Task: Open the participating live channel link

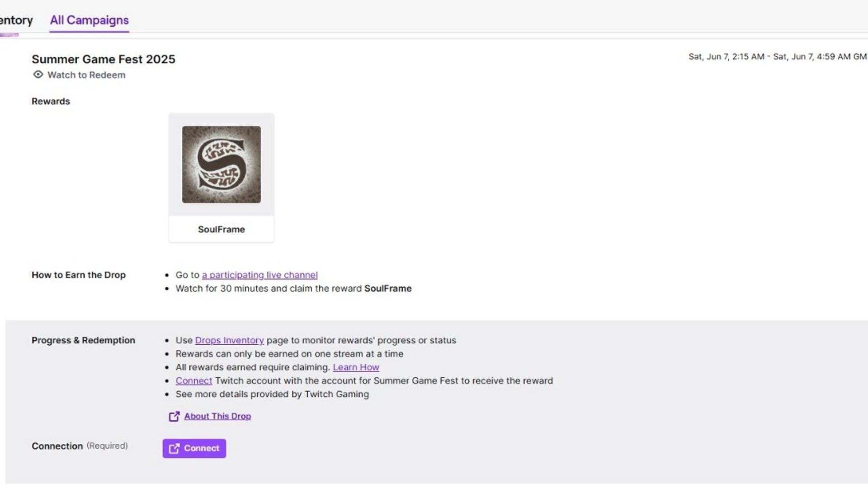Action: coord(259,275)
